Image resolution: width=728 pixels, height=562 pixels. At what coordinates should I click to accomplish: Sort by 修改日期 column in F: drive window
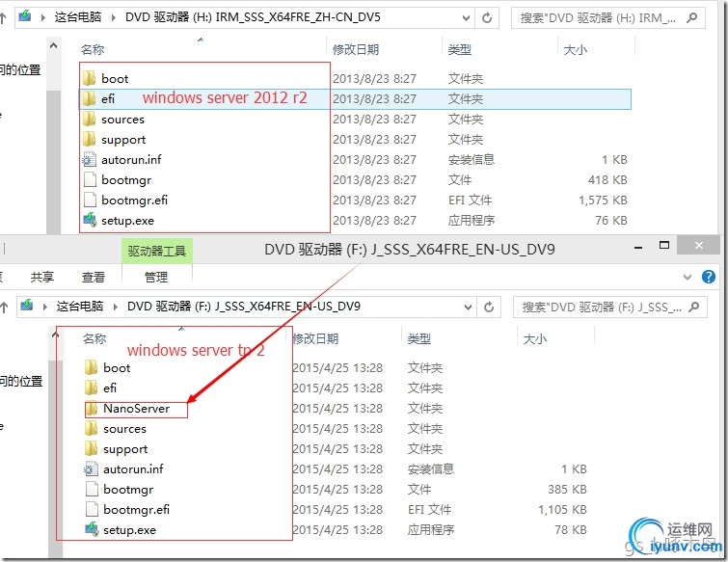(315, 338)
